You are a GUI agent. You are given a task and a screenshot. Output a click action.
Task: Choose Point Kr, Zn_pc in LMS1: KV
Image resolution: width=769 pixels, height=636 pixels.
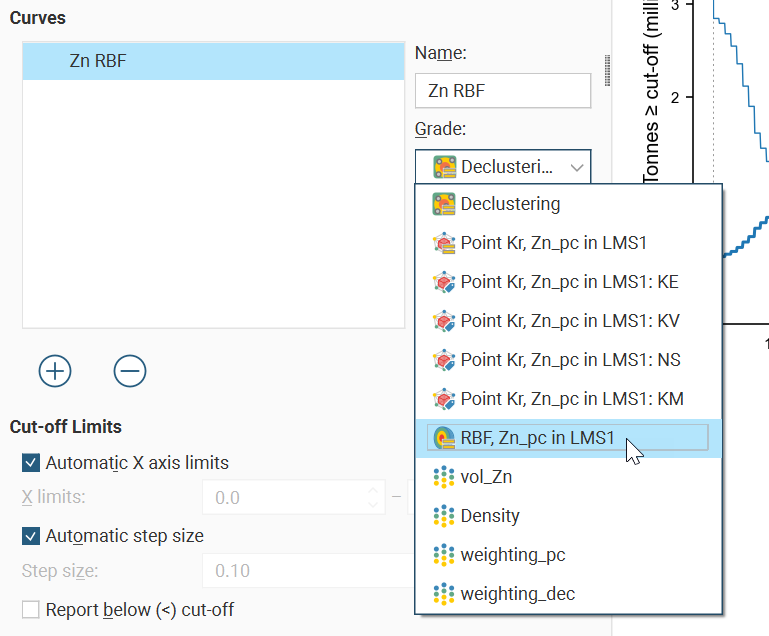click(569, 321)
